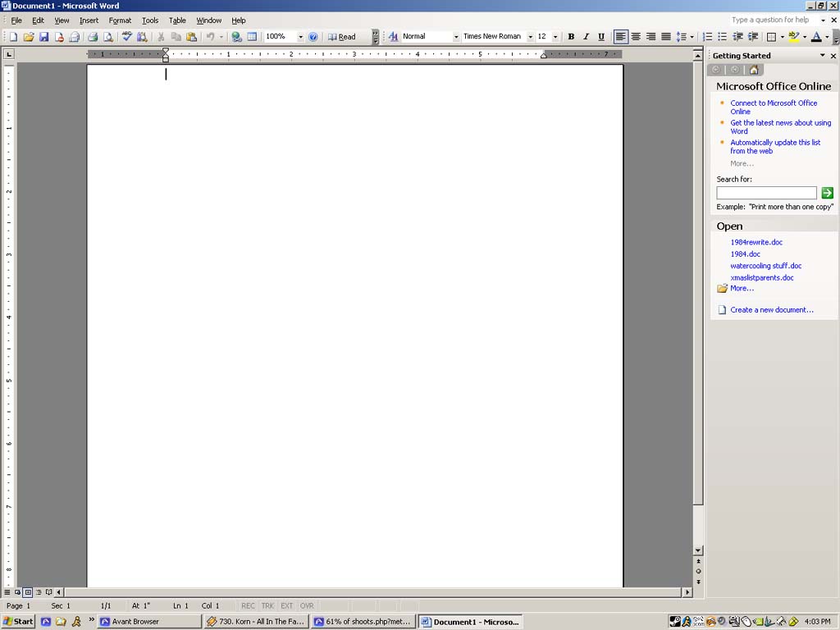
Task: Expand the font size dropdown
Action: 555,36
